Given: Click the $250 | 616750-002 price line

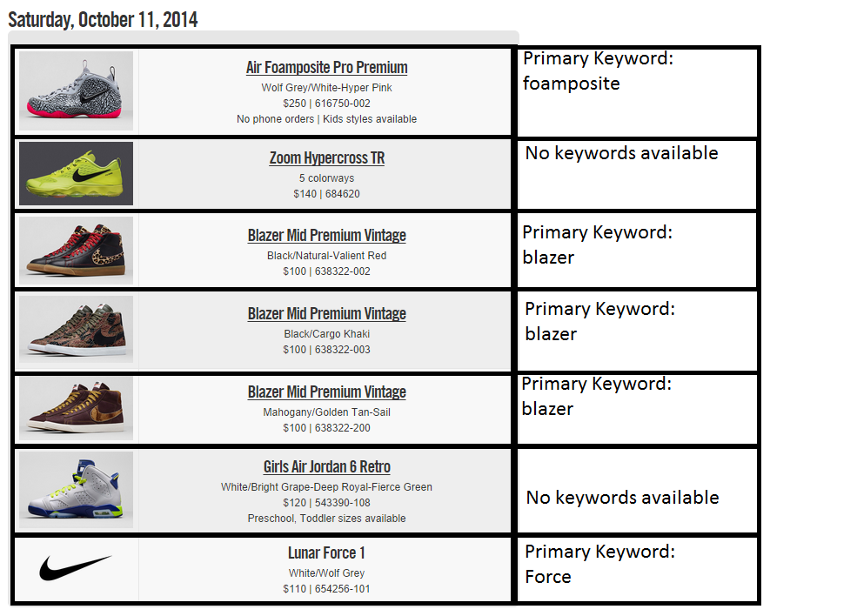Looking at the screenshot, I should click(326, 104).
